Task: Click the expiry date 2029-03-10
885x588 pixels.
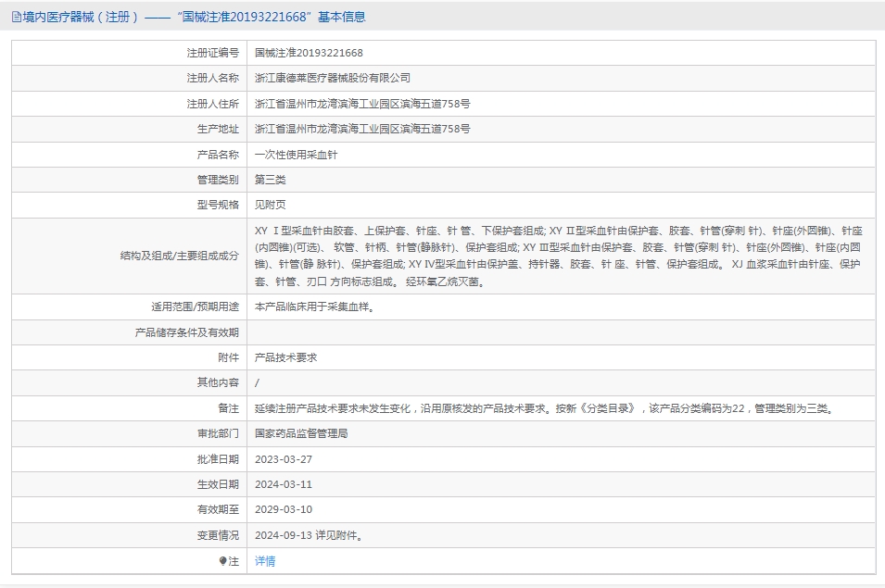Action: [284, 509]
